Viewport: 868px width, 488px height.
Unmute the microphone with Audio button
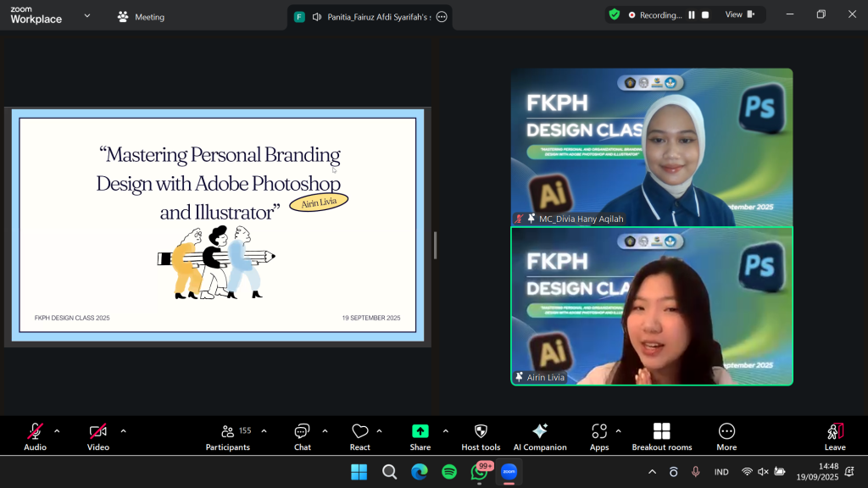[35, 436]
